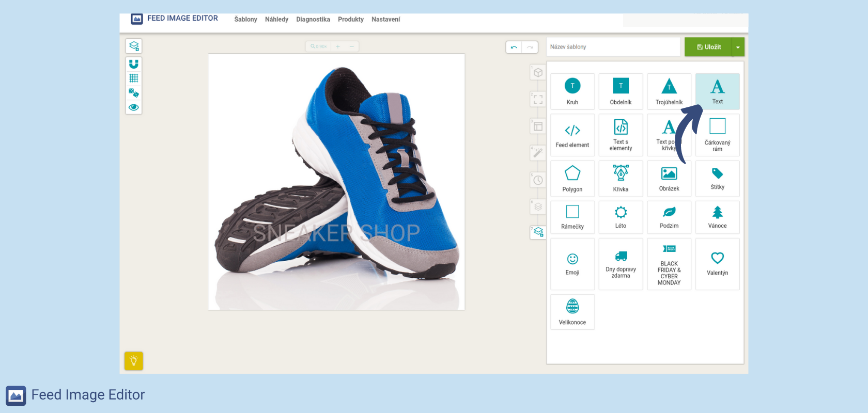Redo the last action
The height and width of the screenshot is (413, 868).
(x=530, y=47)
